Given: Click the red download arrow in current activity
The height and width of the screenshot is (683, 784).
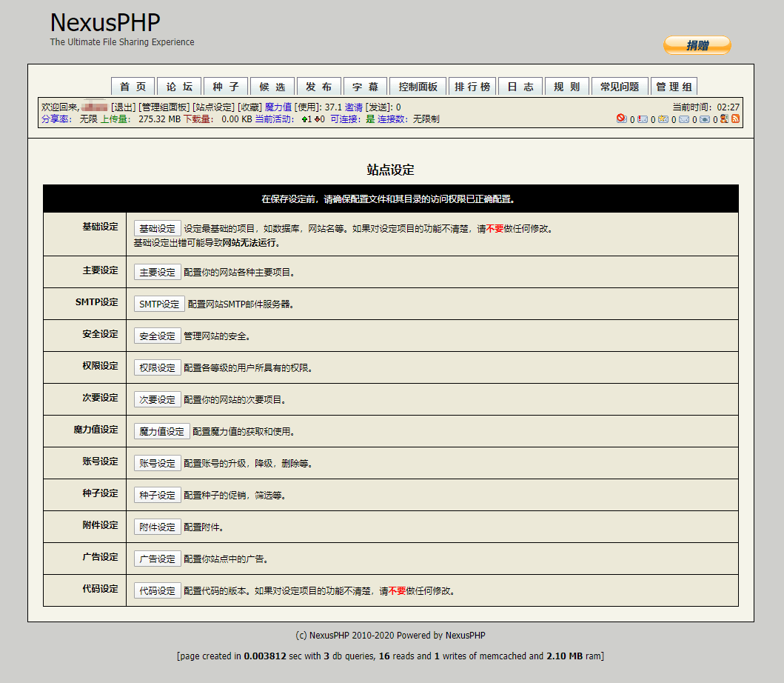Looking at the screenshot, I should pyautogui.click(x=317, y=119).
